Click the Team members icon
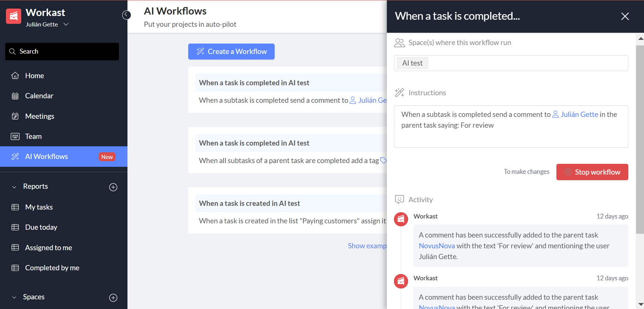Image resolution: width=644 pixels, height=309 pixels. pyautogui.click(x=15, y=136)
